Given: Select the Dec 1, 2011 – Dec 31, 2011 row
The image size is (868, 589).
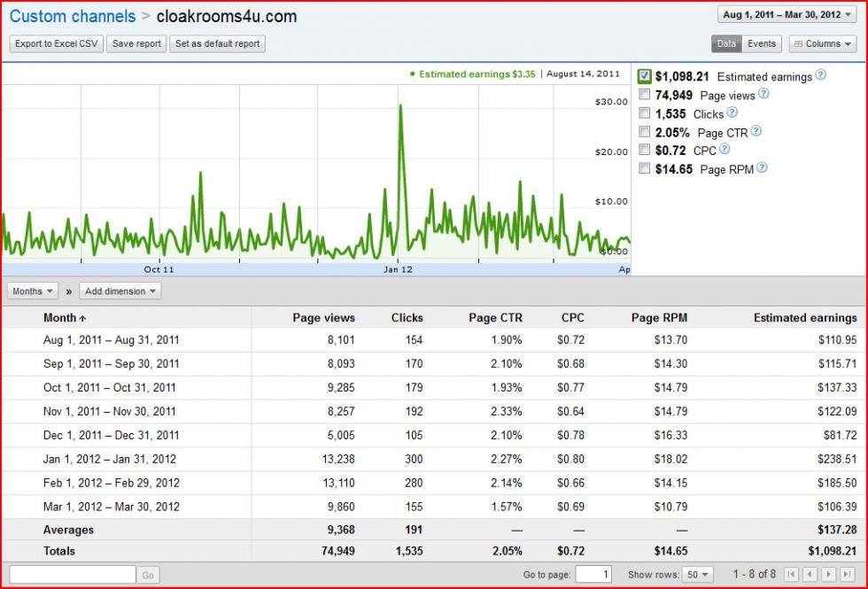Looking at the screenshot, I should click(434, 435).
